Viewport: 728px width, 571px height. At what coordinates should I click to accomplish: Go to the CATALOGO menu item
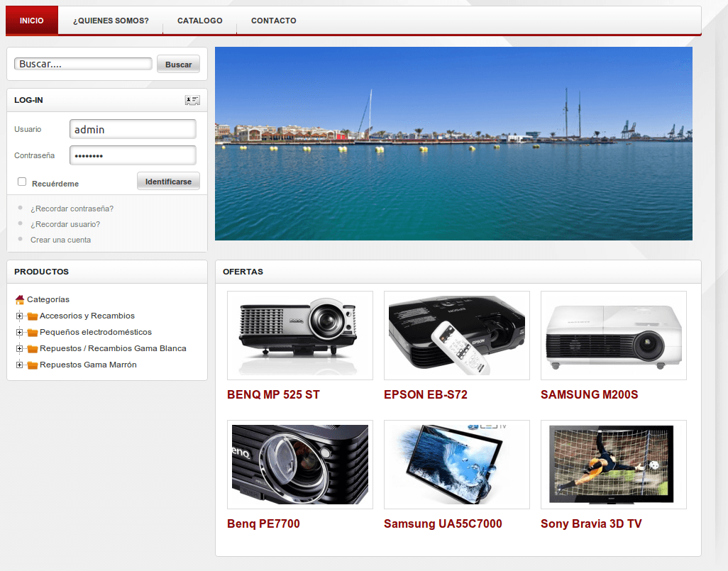click(199, 21)
